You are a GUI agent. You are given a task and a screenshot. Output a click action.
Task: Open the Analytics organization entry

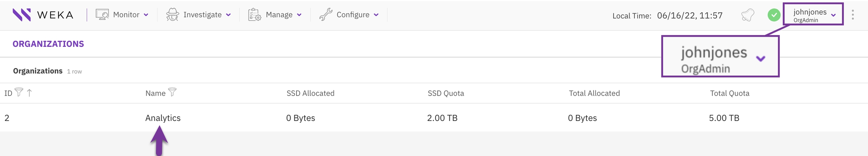tap(163, 118)
